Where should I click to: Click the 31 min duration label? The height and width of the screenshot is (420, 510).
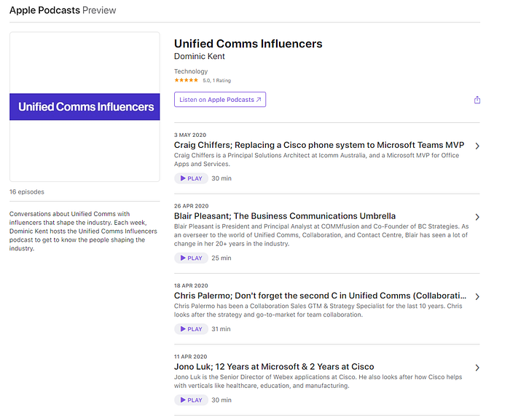(x=221, y=329)
